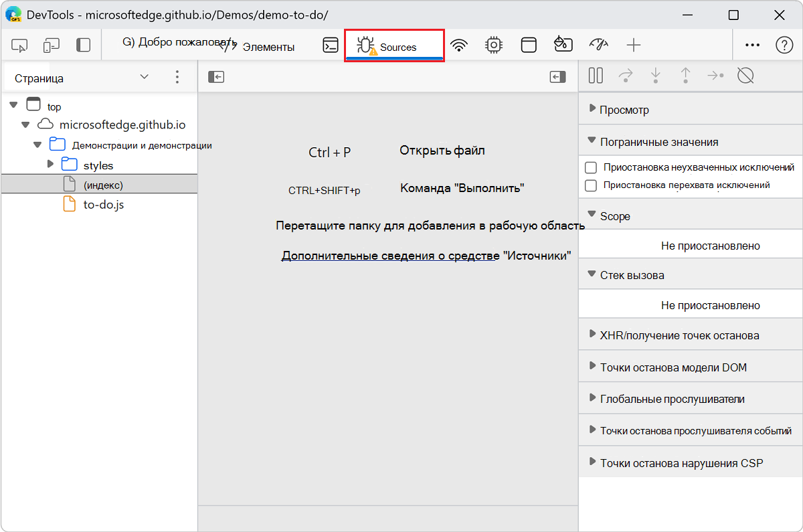803x532 pixels.
Task: Enable Приостановка неухваченных исключений checkbox
Action: tap(591, 167)
